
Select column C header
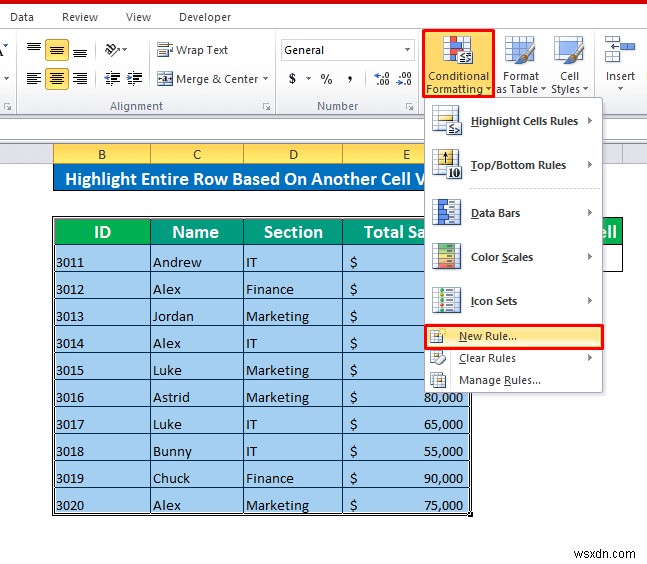point(197,154)
